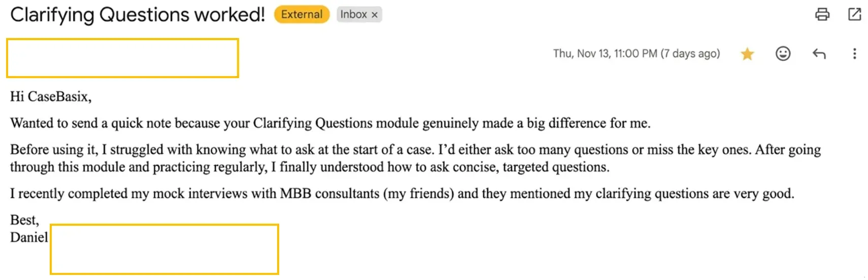Screen dimensions: 868x280
Task: Remove the Inbox label with its x
Action: (x=375, y=15)
